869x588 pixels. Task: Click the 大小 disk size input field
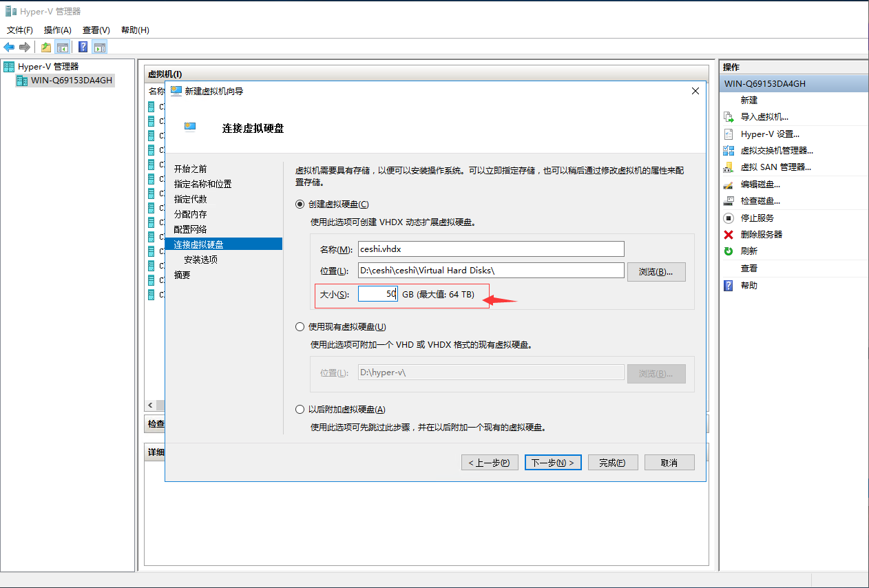[377, 294]
